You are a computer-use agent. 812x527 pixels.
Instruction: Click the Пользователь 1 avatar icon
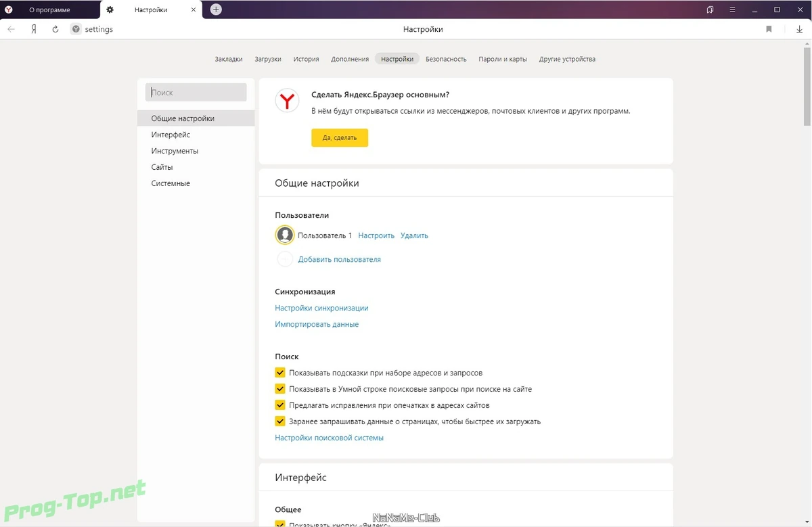(x=285, y=235)
